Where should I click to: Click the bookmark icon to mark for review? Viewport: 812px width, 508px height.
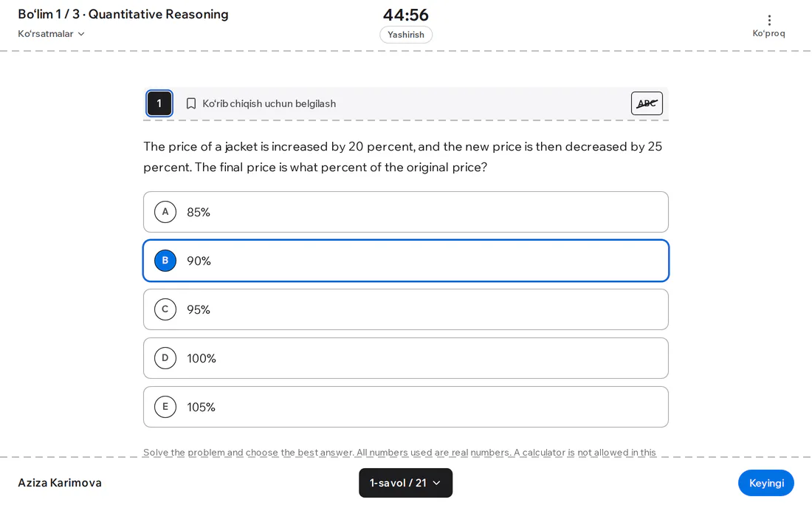[191, 103]
